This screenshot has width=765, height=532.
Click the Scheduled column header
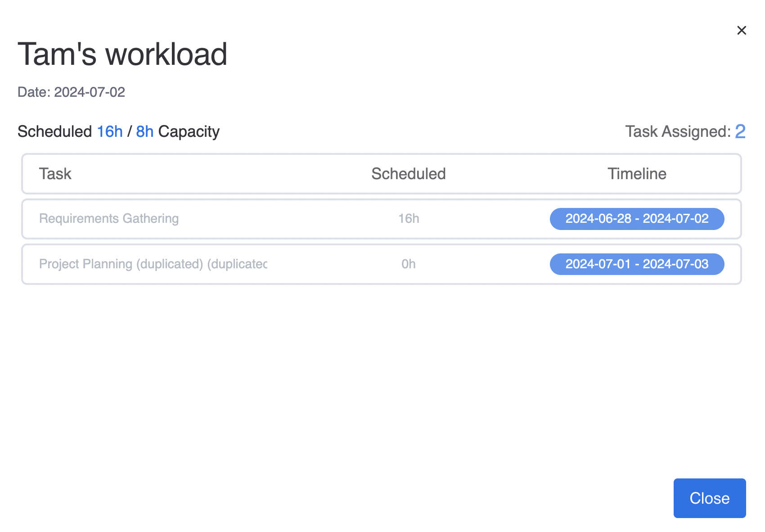408,174
